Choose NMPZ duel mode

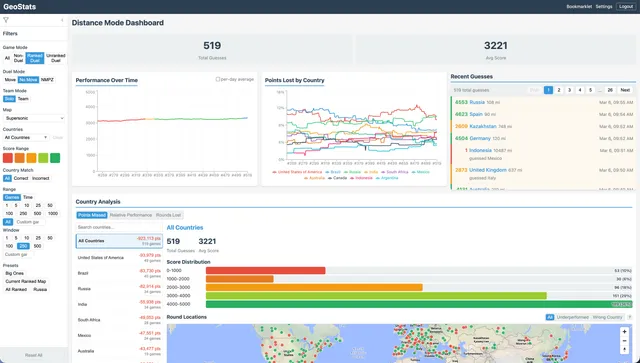click(47, 80)
